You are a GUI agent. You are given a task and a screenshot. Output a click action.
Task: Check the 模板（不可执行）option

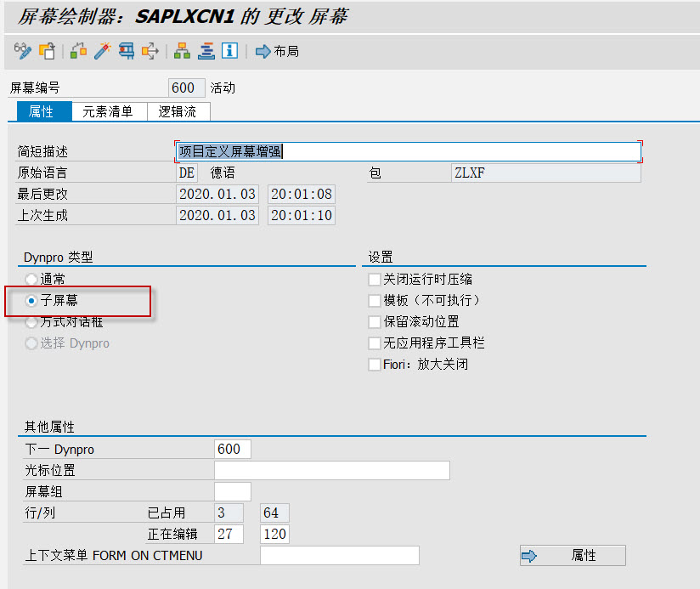coord(375,299)
